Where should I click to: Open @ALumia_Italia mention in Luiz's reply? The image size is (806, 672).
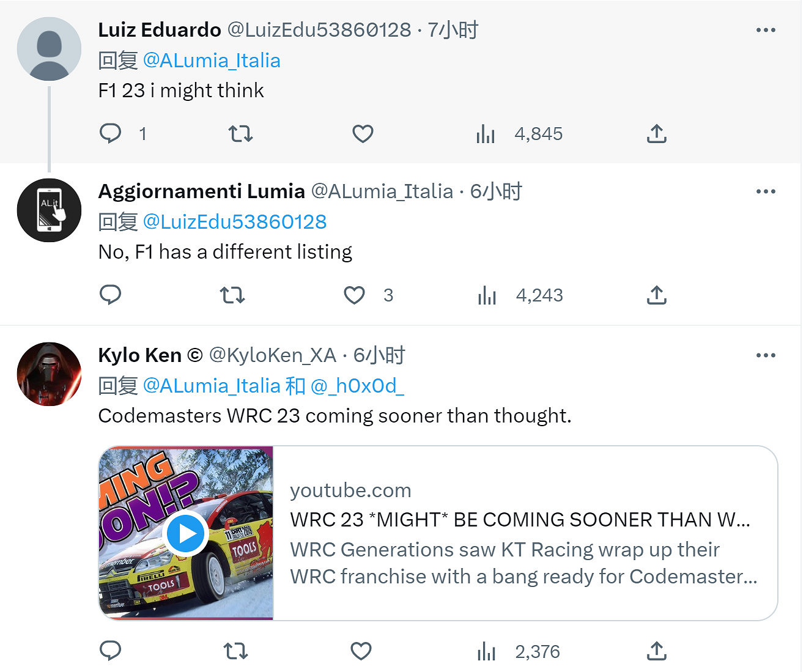point(212,61)
